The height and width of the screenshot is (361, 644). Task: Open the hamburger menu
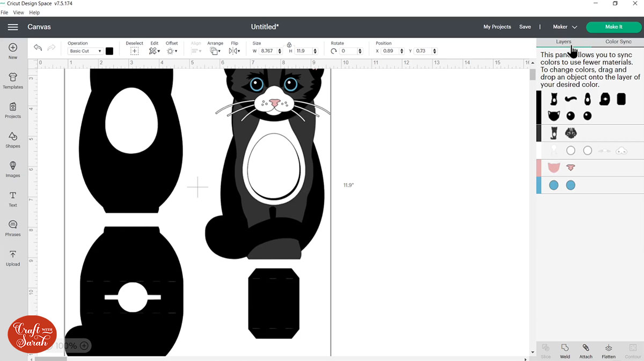click(13, 27)
